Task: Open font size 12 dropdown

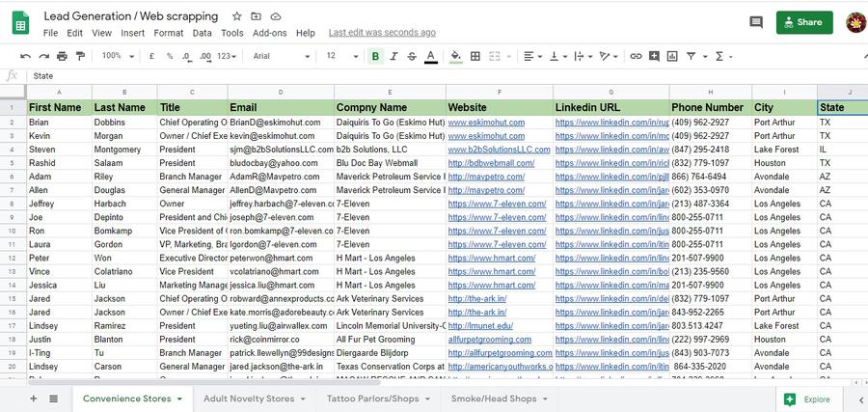Action: [x=342, y=56]
